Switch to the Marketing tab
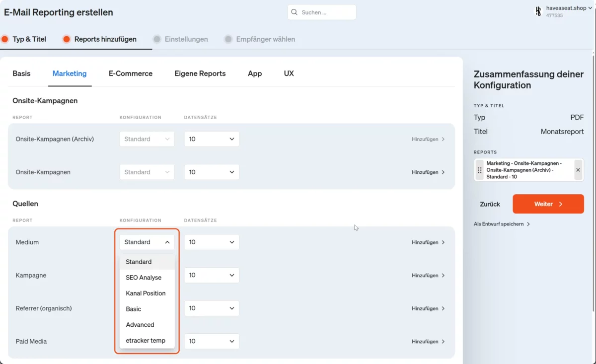 pyautogui.click(x=70, y=73)
